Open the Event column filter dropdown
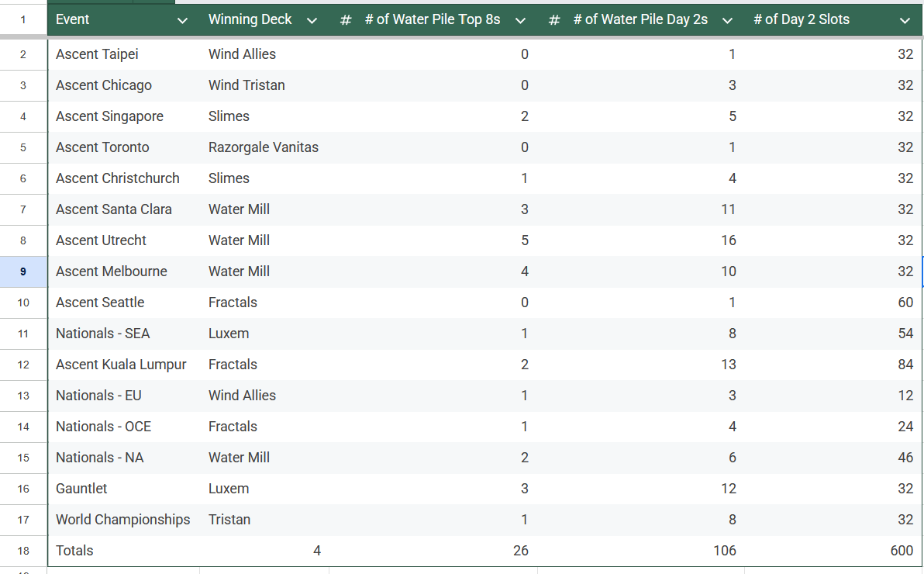 point(183,21)
